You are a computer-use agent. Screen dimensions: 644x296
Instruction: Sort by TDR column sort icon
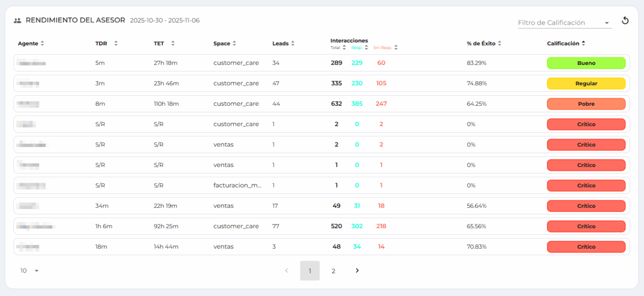tap(116, 44)
